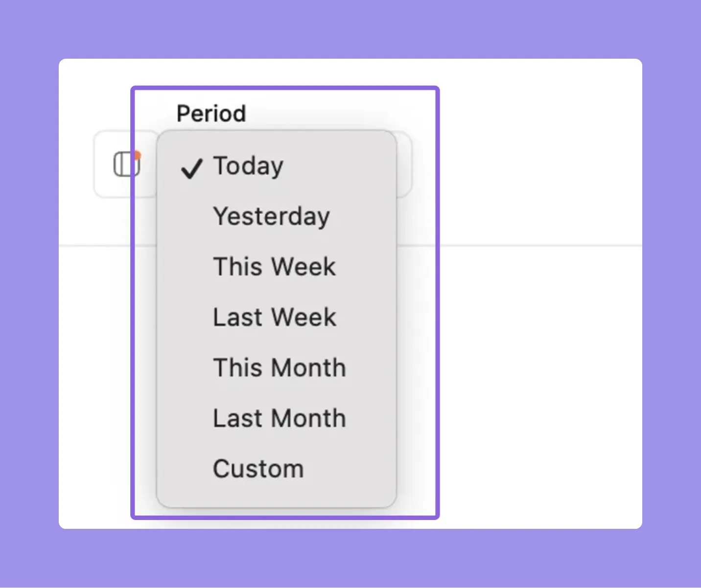The height and width of the screenshot is (588, 701).
Task: Click empty padding above Today in popup
Action: tap(277, 138)
